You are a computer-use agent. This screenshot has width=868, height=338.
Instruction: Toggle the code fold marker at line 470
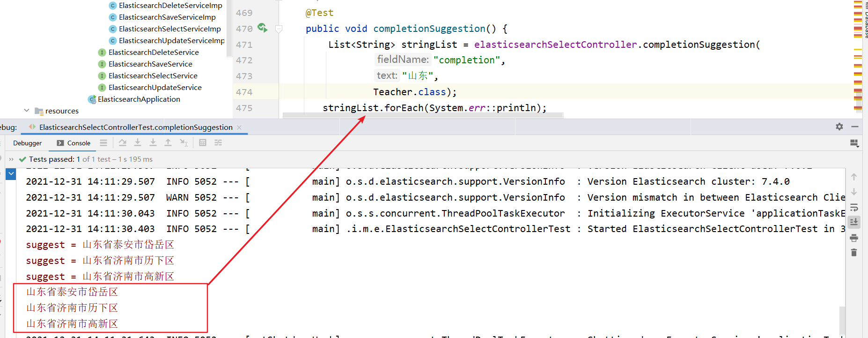279,29
